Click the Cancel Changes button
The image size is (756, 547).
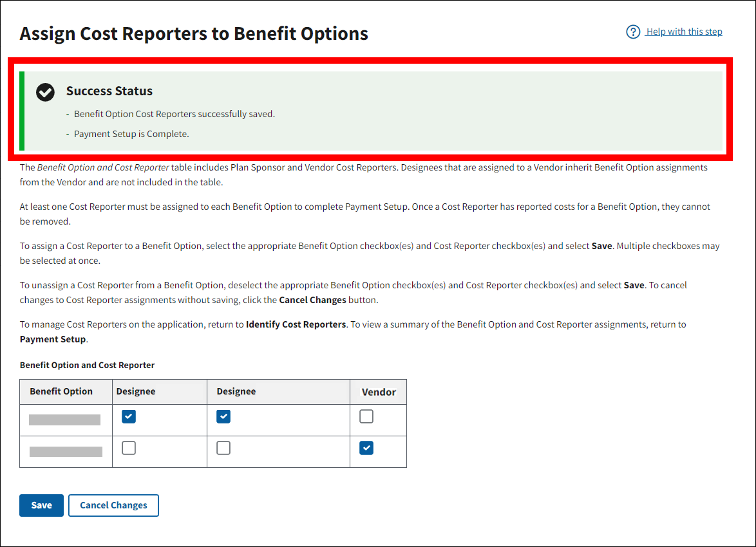(113, 505)
